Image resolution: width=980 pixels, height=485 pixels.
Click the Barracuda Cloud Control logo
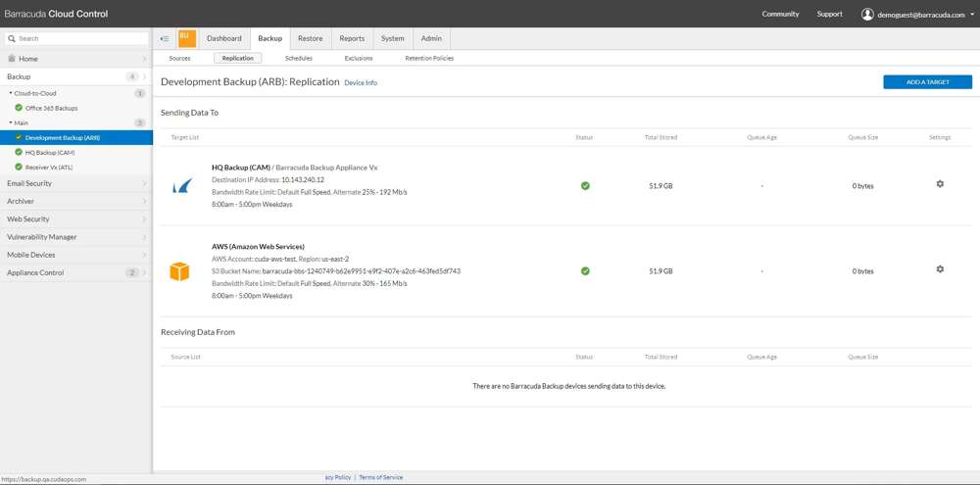point(56,14)
